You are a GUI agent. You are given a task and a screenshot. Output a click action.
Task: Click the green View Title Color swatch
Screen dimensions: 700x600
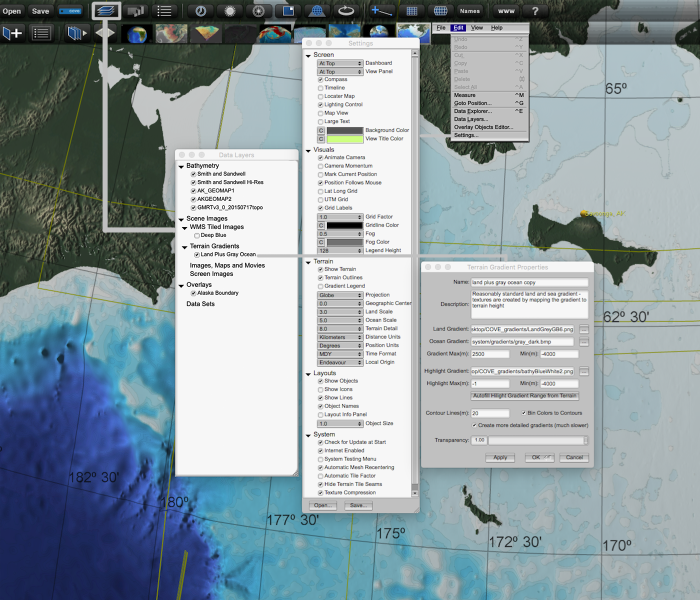344,139
